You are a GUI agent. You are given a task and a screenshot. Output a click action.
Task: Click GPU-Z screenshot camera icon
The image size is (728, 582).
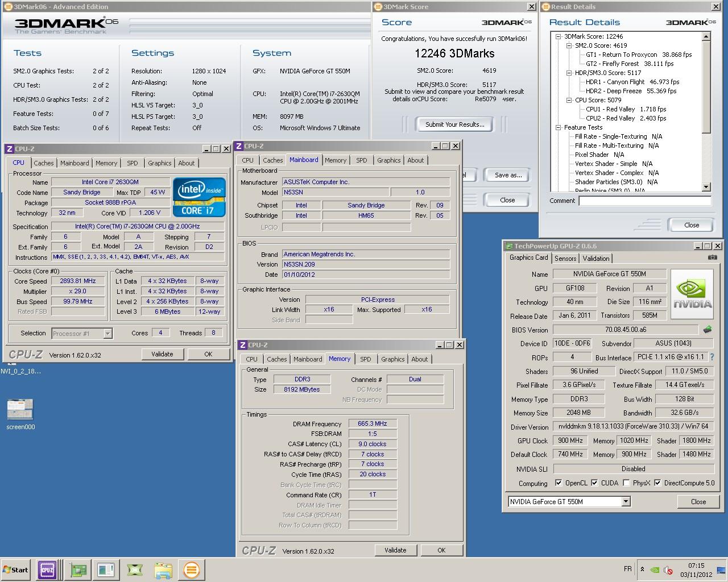(x=713, y=257)
